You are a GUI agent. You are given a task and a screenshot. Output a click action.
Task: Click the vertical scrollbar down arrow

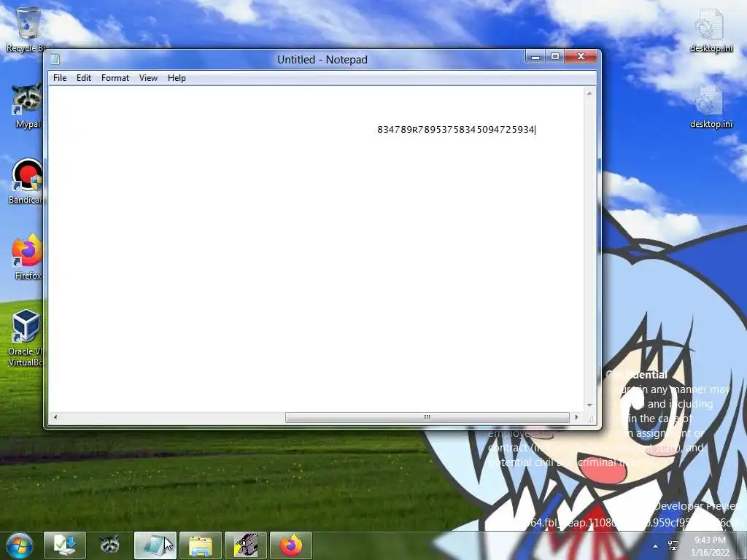click(589, 405)
